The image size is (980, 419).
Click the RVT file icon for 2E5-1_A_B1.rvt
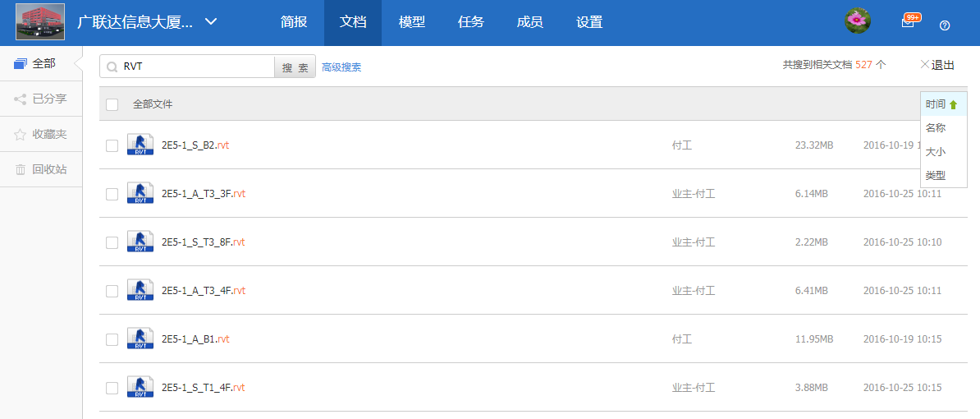point(140,339)
